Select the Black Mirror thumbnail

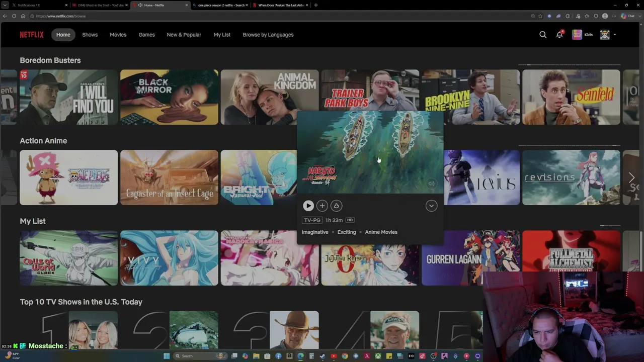(x=169, y=97)
